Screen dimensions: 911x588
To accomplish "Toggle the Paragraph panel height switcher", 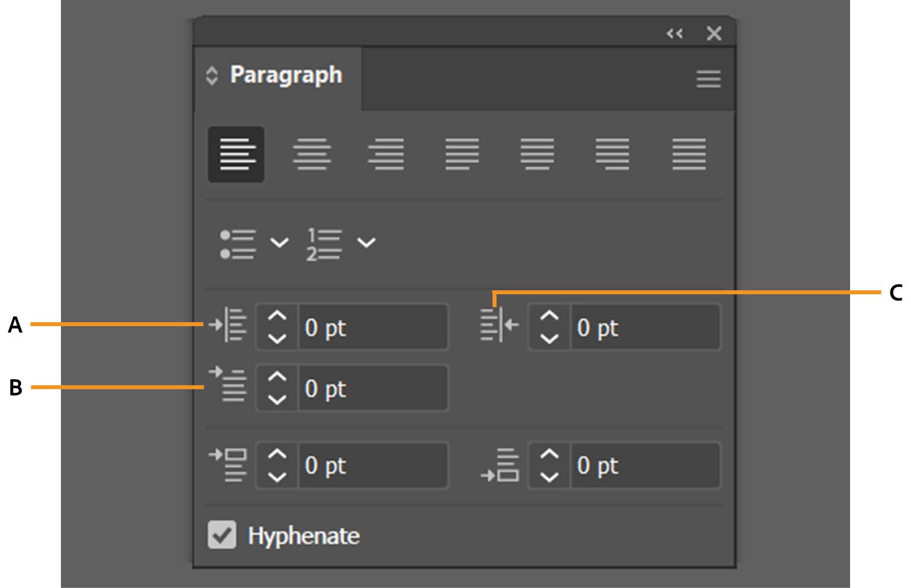I will click(212, 75).
